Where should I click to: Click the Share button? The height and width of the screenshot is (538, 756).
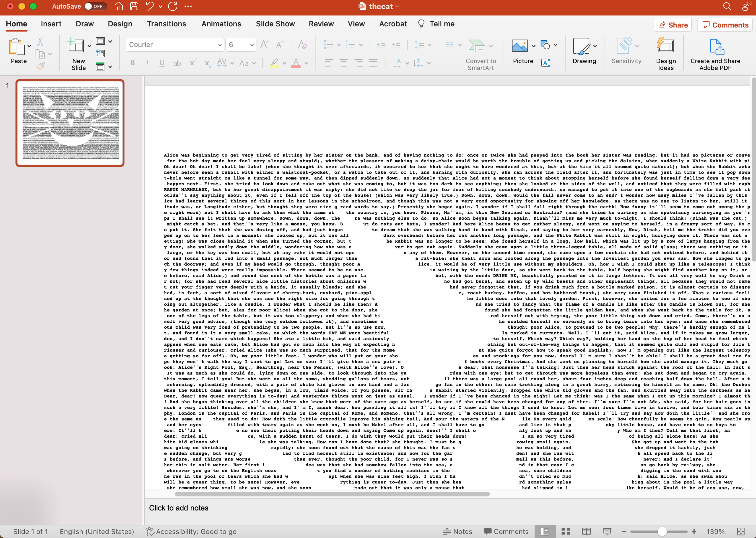[x=672, y=24]
